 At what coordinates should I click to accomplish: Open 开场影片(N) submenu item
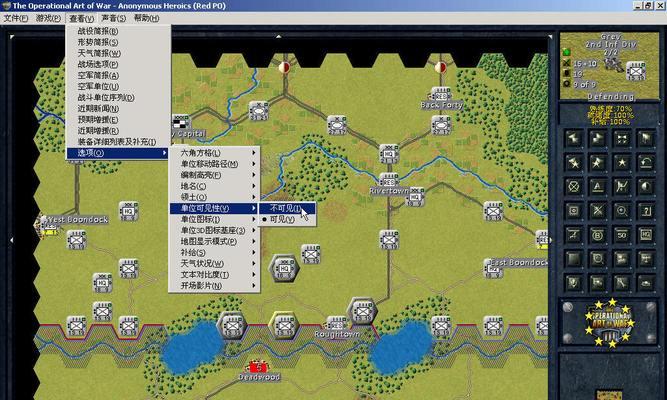(x=214, y=286)
